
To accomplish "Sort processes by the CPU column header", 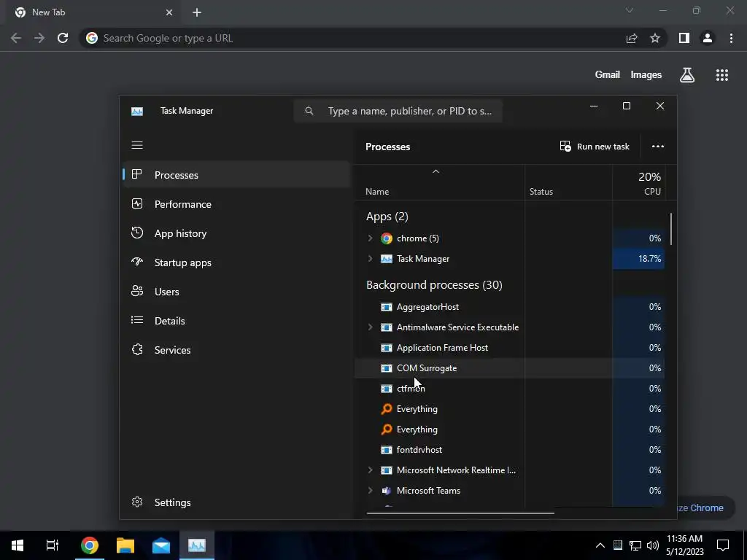I will click(639, 182).
